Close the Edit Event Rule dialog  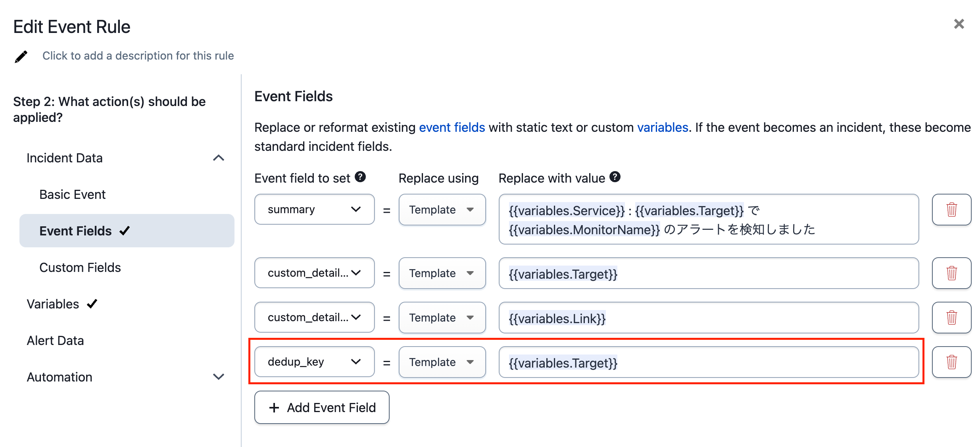959,24
